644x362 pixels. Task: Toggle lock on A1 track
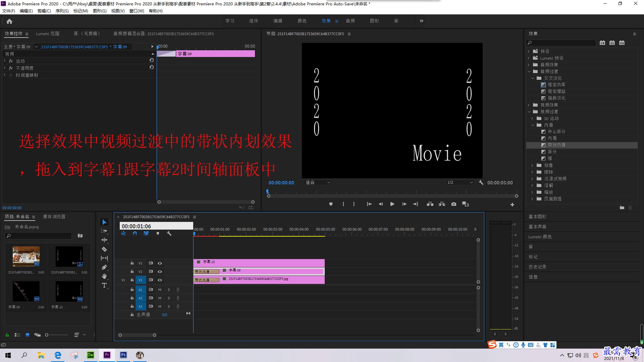(132, 290)
